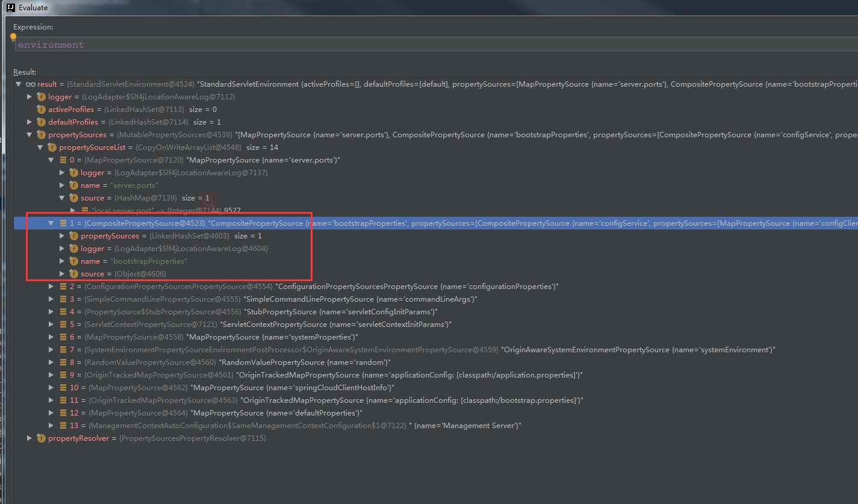The image size is (858, 504).
Task: Expand element 8 RandomValuePropertySource
Action: (51, 362)
